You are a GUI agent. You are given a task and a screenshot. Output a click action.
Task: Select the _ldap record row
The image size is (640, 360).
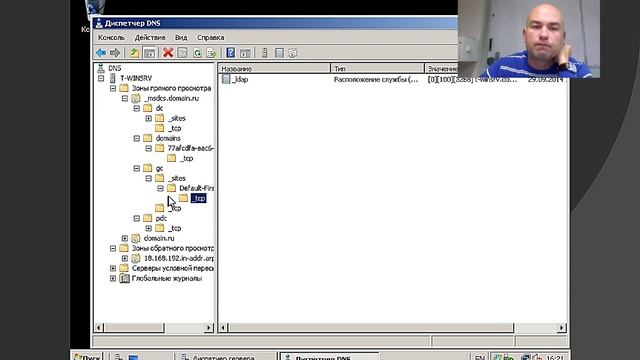pos(393,80)
